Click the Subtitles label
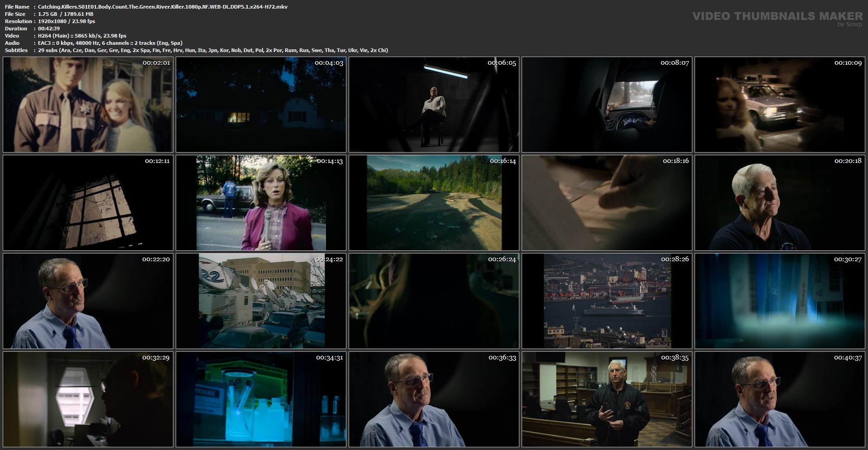 click(16, 50)
